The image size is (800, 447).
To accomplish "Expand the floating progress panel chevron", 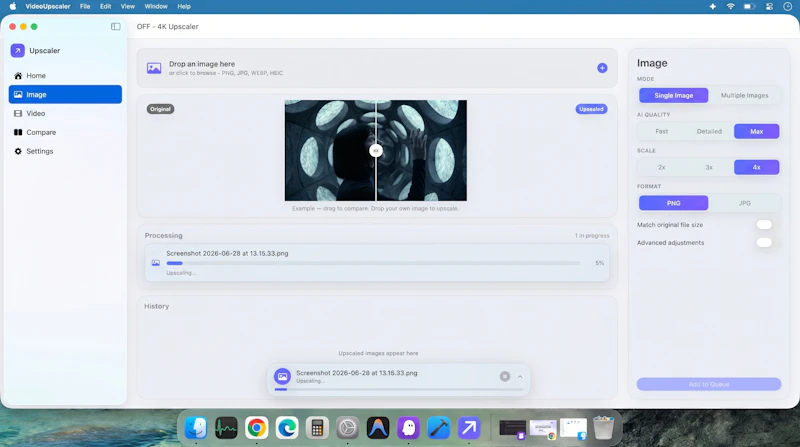I will pyautogui.click(x=520, y=377).
